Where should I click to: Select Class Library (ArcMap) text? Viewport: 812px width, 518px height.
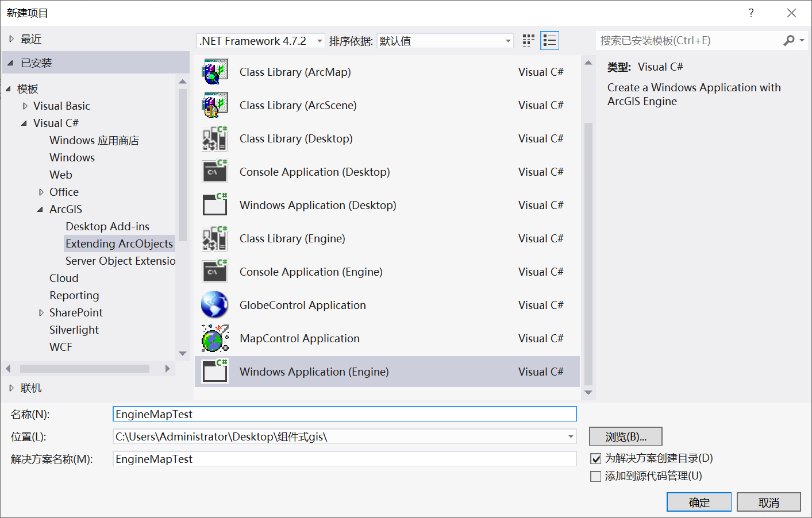(x=295, y=72)
